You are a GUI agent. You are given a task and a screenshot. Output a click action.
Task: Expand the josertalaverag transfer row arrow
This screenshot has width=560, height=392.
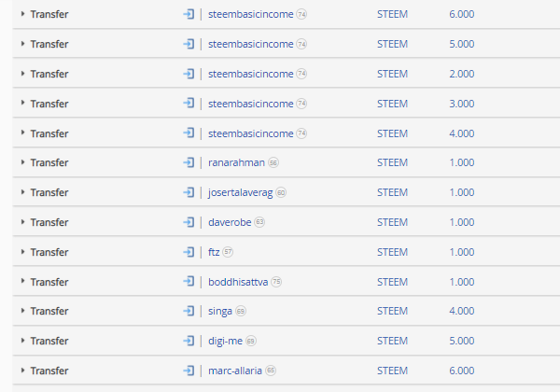tap(22, 192)
